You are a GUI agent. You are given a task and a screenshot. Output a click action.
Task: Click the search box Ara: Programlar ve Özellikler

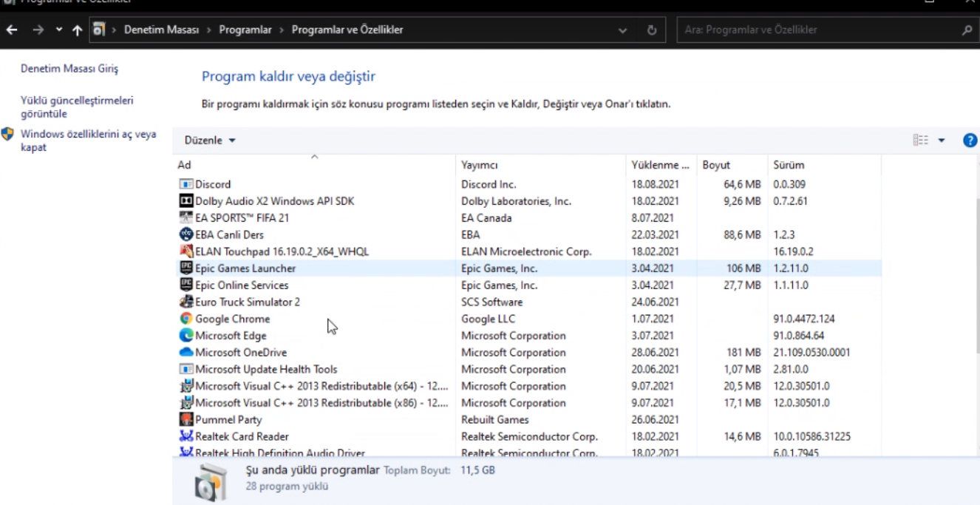pyautogui.click(x=818, y=30)
